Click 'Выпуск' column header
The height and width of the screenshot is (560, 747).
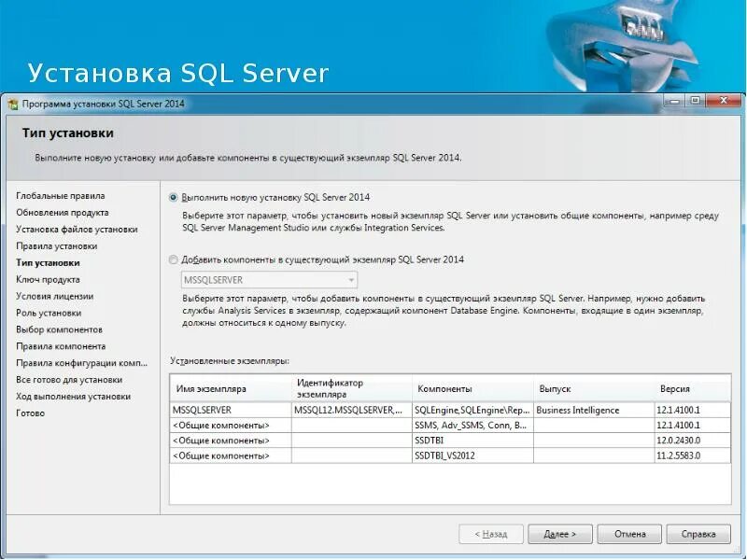[594, 388]
